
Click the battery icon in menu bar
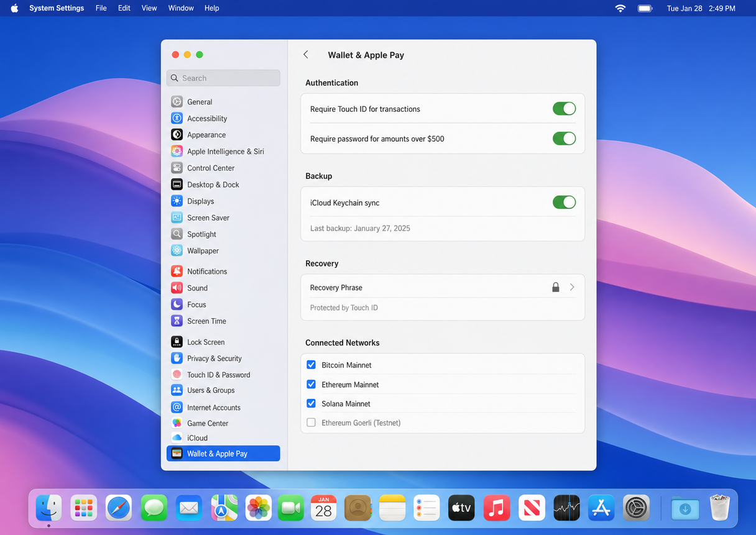point(645,8)
